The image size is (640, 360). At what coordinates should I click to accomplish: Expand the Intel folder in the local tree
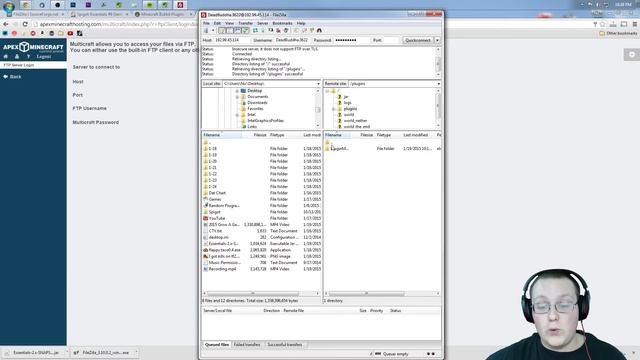(237, 115)
